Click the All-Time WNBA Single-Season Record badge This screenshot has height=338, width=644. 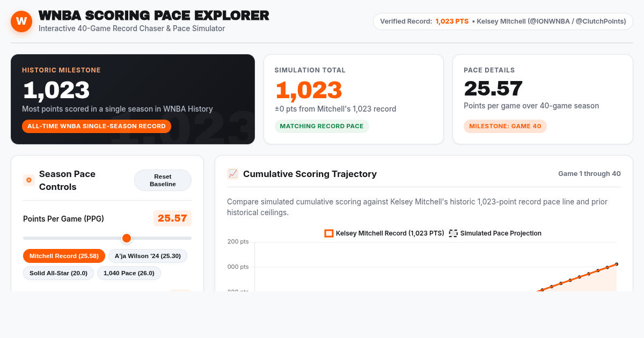pos(97,126)
